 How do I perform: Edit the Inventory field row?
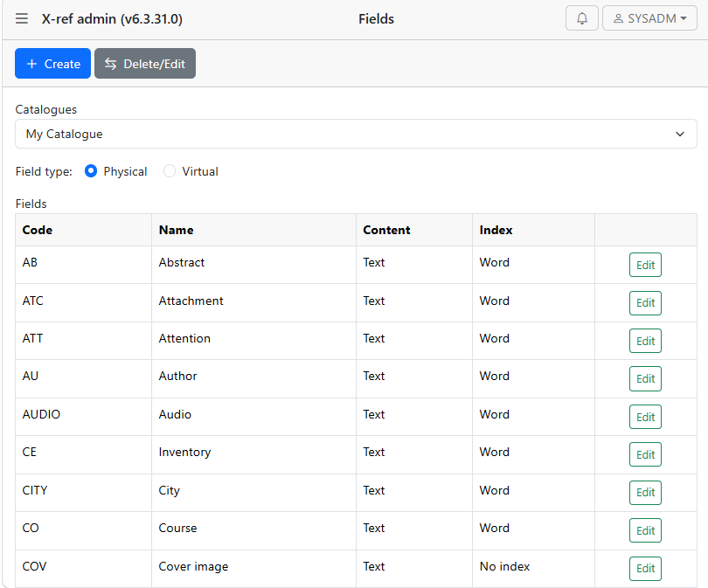tap(645, 454)
